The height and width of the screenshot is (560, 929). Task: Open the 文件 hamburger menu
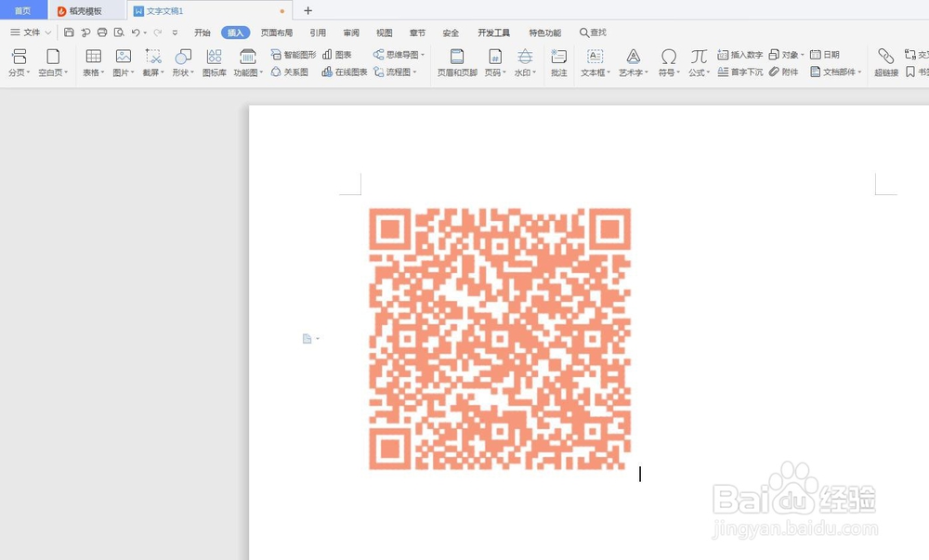tap(25, 33)
